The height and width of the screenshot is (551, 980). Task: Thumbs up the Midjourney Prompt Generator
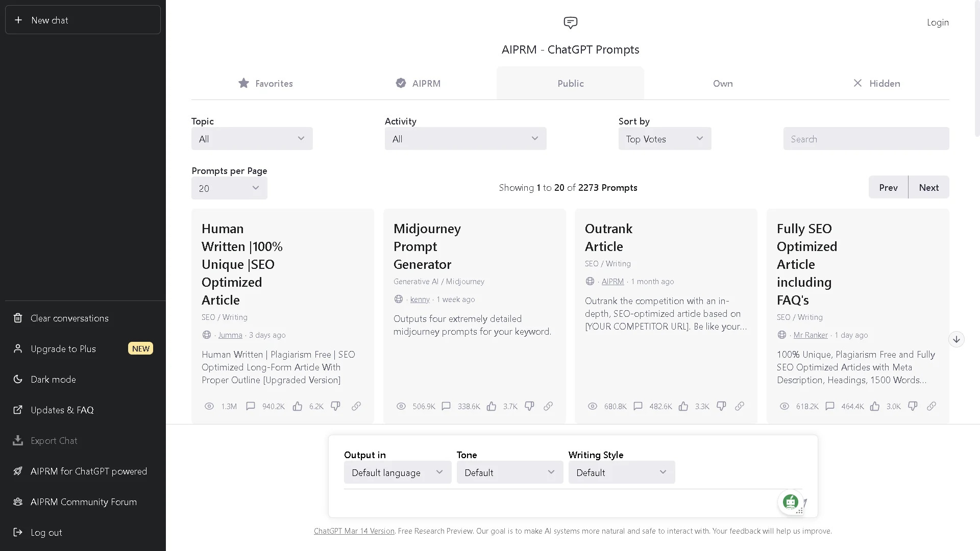point(492,406)
